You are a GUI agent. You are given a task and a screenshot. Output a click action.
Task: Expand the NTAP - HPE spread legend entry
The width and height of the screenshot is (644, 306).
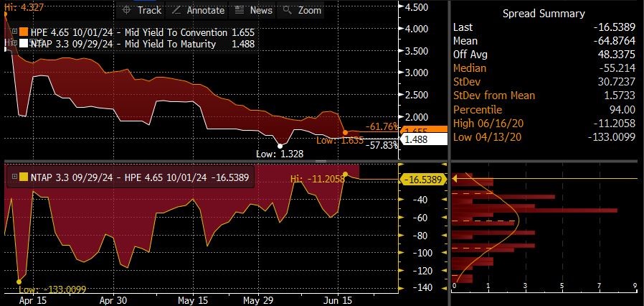click(15, 177)
